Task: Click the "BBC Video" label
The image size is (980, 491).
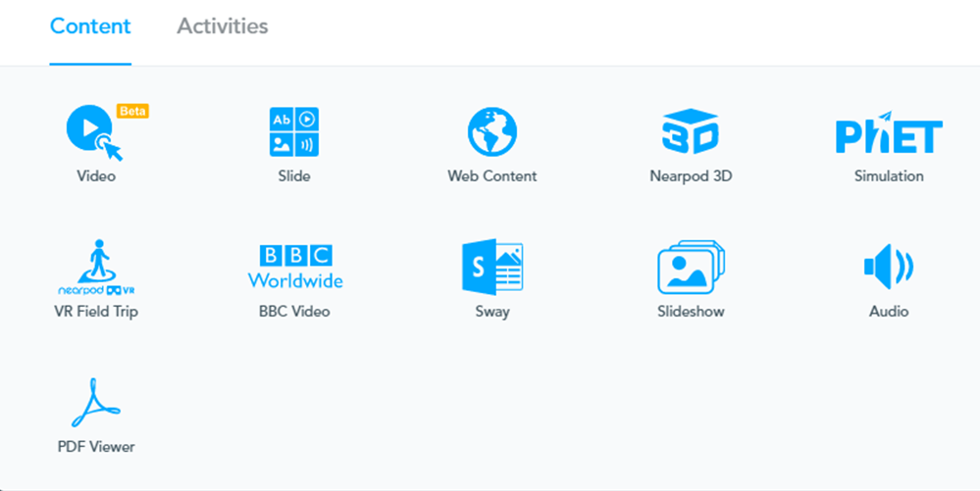Action: point(294,311)
